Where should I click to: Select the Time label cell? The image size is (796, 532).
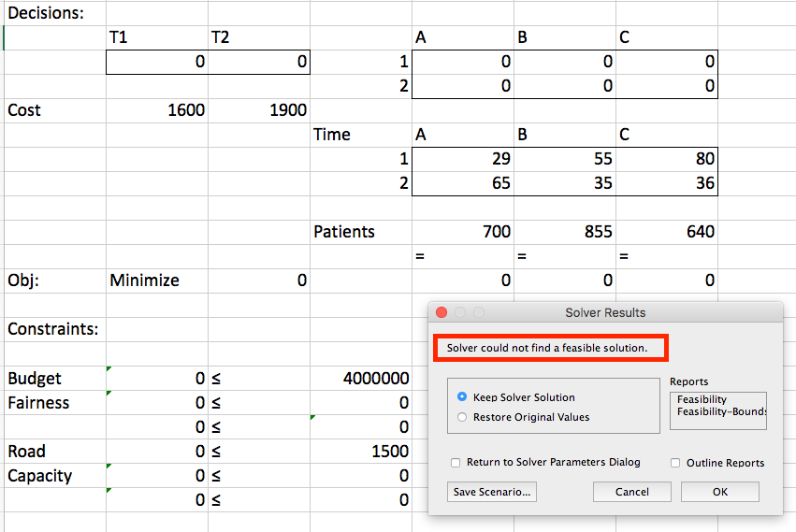pyautogui.click(x=361, y=135)
